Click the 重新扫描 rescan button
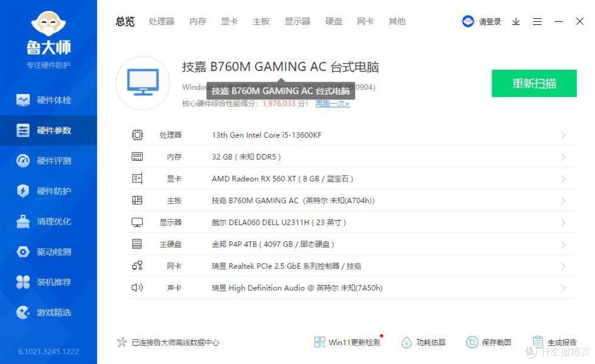Viewport: 595px width, 364px height. (534, 83)
